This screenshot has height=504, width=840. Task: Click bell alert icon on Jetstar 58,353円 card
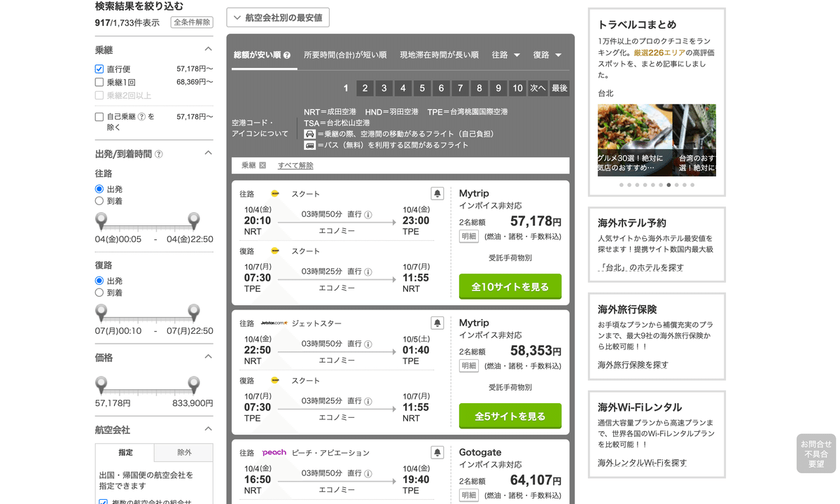(x=437, y=323)
